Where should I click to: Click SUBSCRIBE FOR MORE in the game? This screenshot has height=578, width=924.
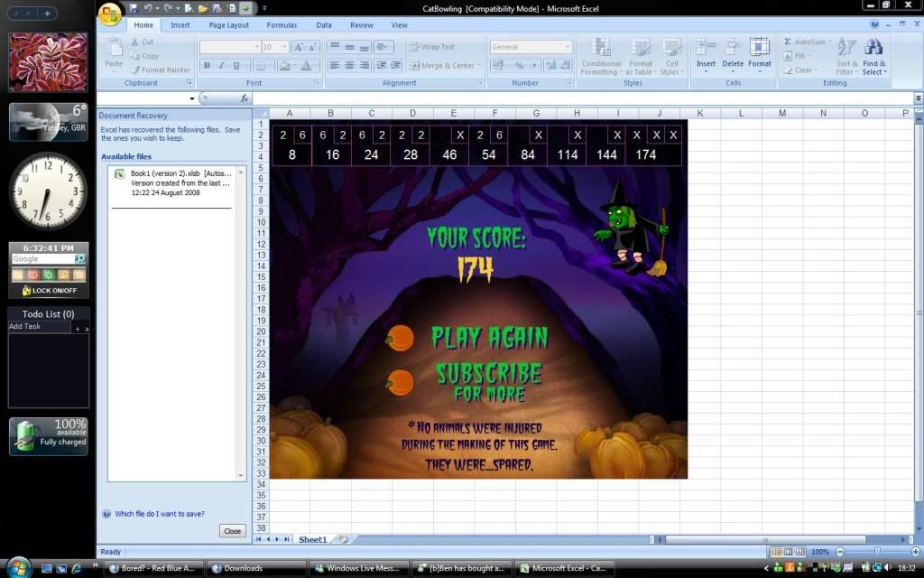click(489, 382)
